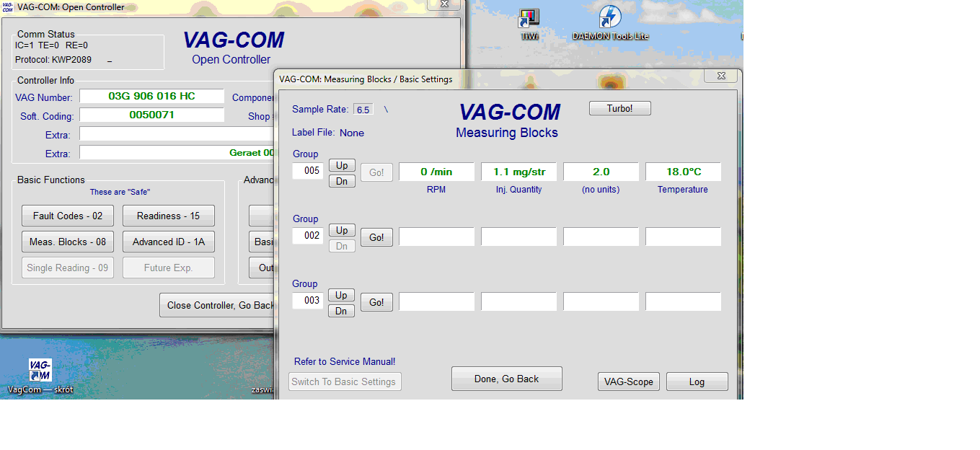Click Done, Go Back button

point(506,379)
